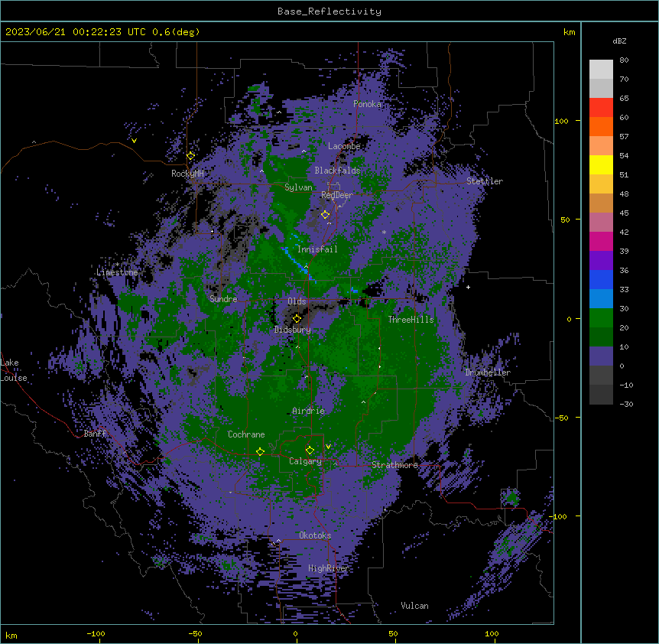Click the Didsbury label
Screen dimensions: 659x644
[x=293, y=330]
